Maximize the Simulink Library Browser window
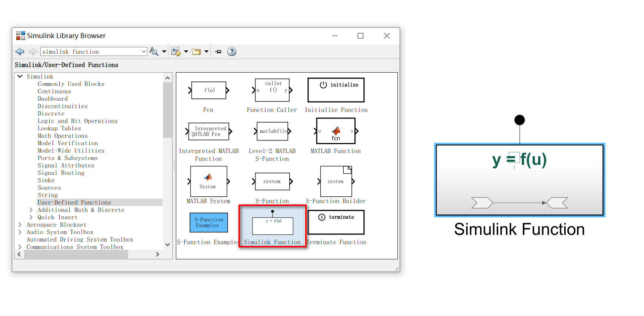 [360, 36]
